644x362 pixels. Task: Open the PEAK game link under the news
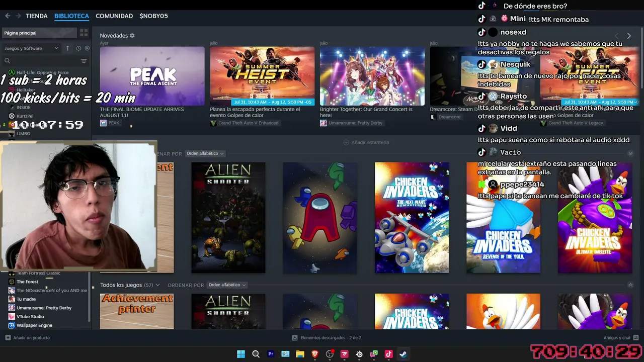tap(110, 123)
